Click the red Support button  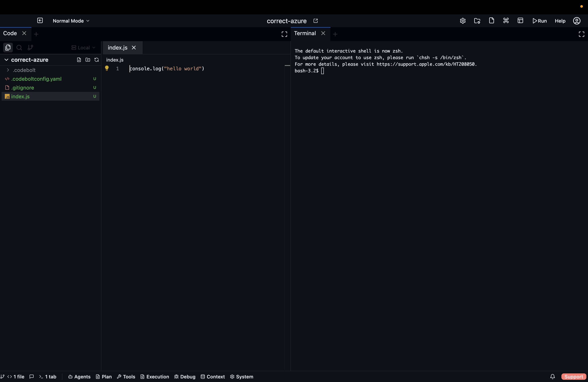[573, 377]
